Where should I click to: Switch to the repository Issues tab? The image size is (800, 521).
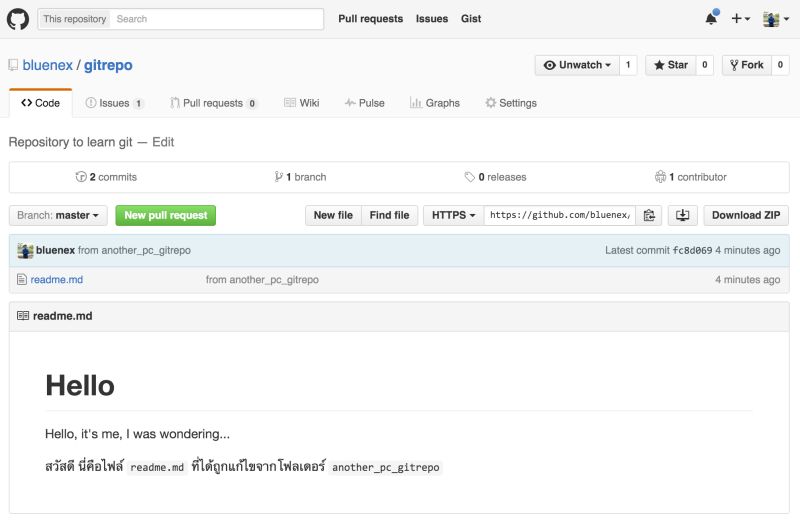[x=114, y=103]
